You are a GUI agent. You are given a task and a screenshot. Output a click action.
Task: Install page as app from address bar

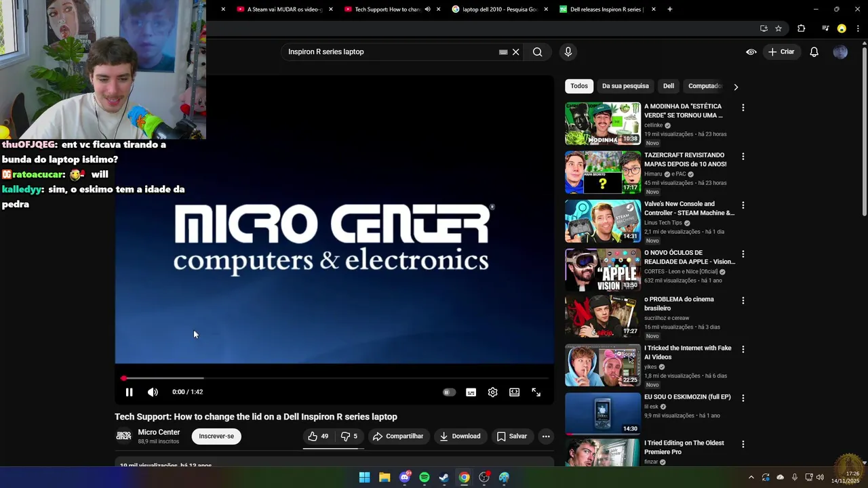click(764, 28)
